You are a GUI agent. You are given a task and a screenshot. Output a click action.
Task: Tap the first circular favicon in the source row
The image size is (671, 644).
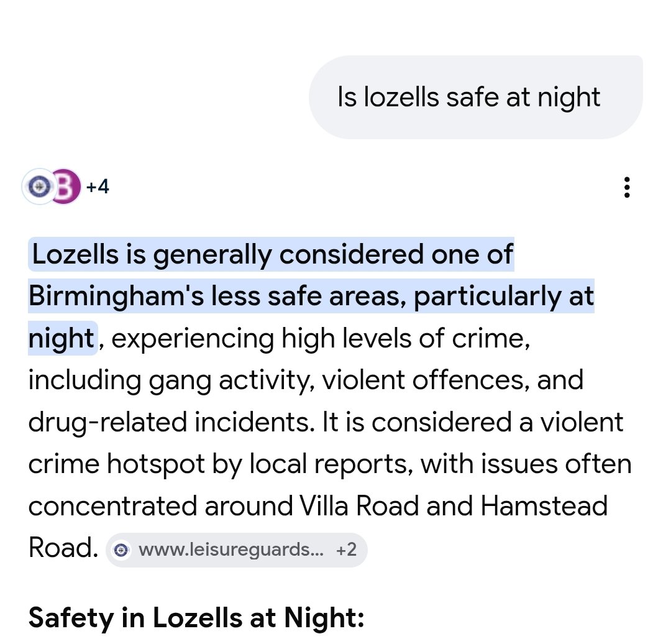click(x=40, y=186)
